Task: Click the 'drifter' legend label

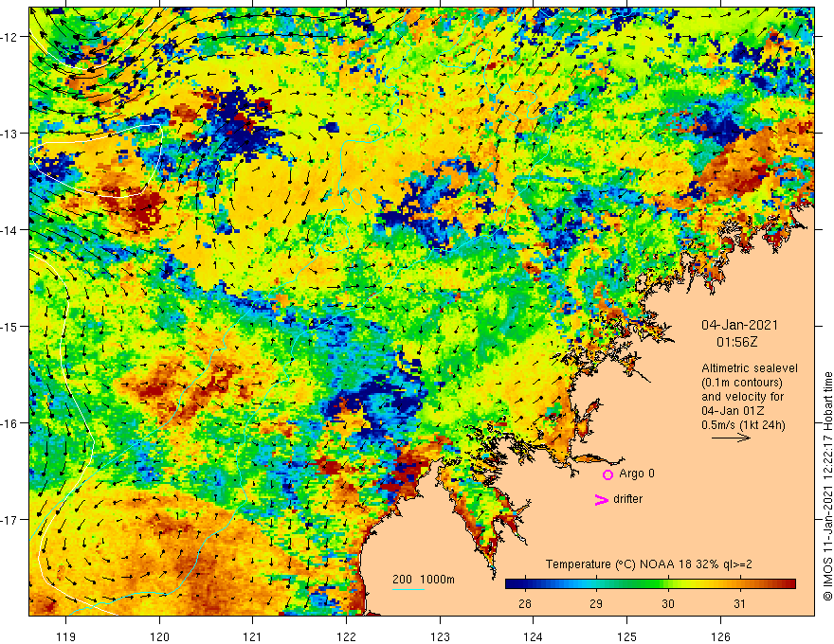Action: (x=627, y=499)
